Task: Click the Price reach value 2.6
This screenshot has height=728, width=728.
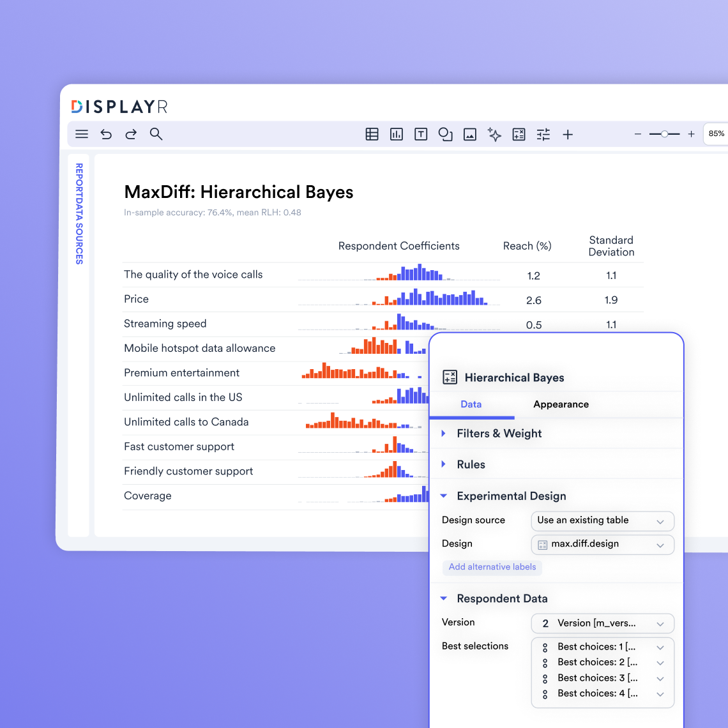Action: point(533,300)
